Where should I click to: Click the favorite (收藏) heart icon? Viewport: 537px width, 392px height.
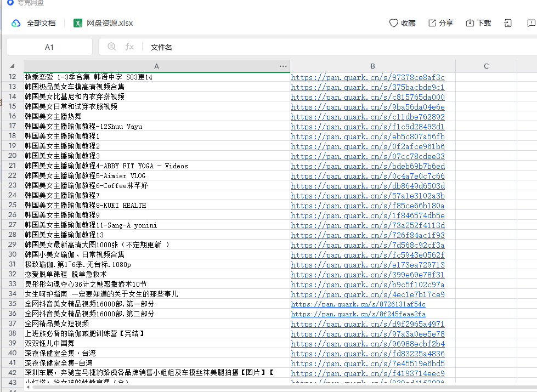393,23
